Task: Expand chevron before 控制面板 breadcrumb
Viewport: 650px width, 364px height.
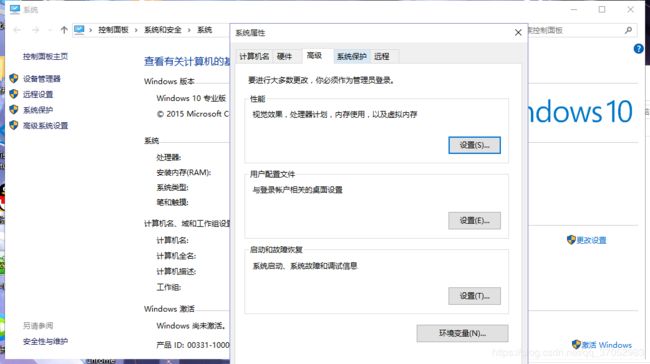Action: pyautogui.click(x=90, y=30)
